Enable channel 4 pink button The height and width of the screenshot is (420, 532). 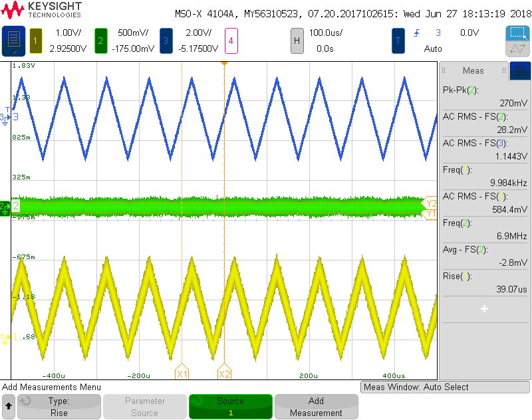click(231, 41)
